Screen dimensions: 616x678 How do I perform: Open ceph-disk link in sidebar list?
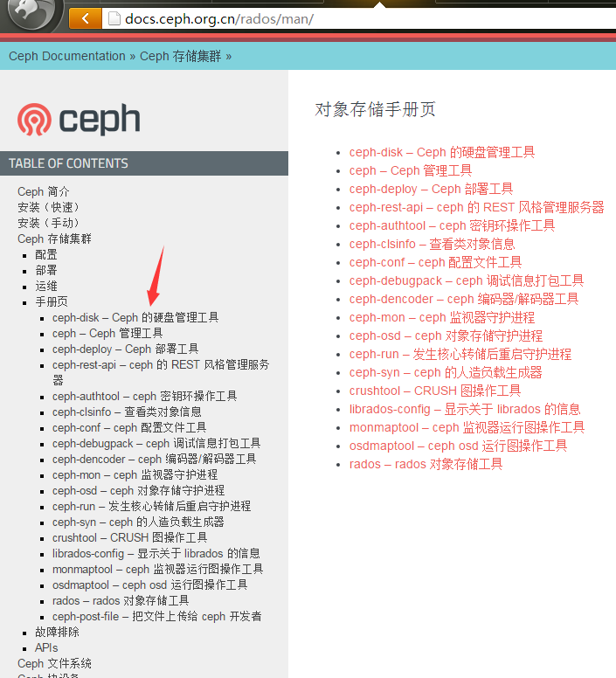135,317
